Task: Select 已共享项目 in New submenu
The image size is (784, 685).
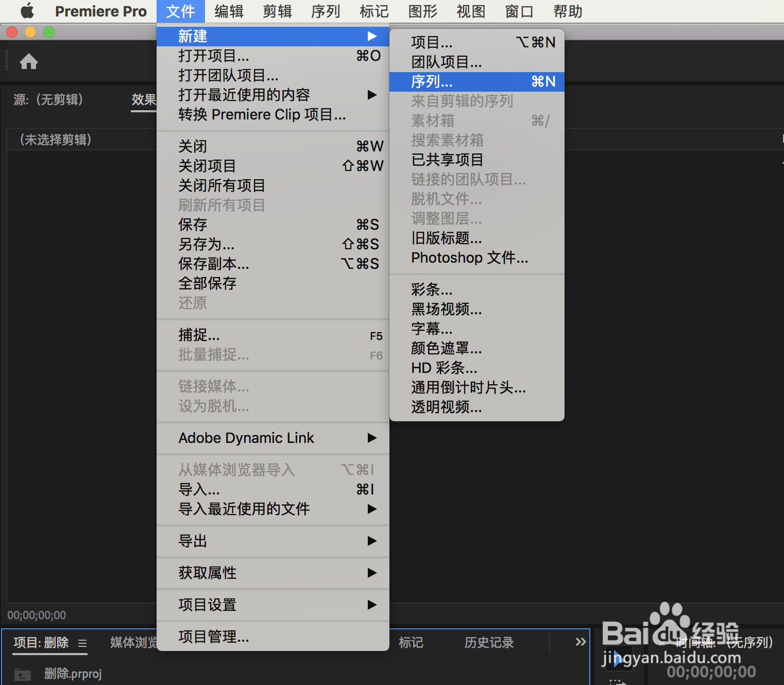Action: (x=477, y=160)
